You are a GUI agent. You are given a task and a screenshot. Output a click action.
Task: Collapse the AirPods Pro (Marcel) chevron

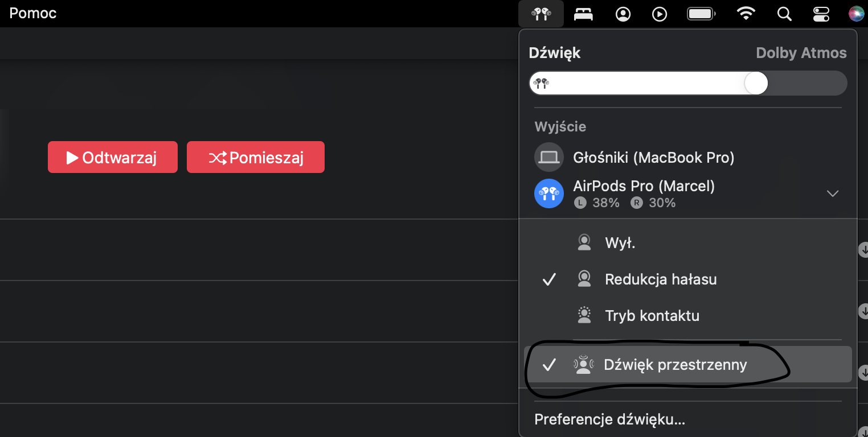coord(832,193)
